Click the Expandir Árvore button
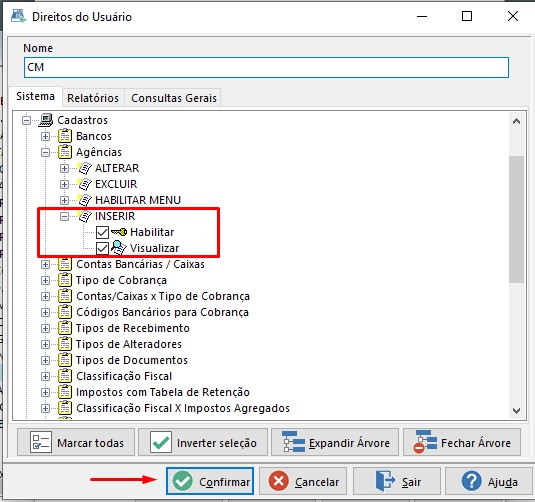Viewport: 535px width, 502px height. point(335,443)
